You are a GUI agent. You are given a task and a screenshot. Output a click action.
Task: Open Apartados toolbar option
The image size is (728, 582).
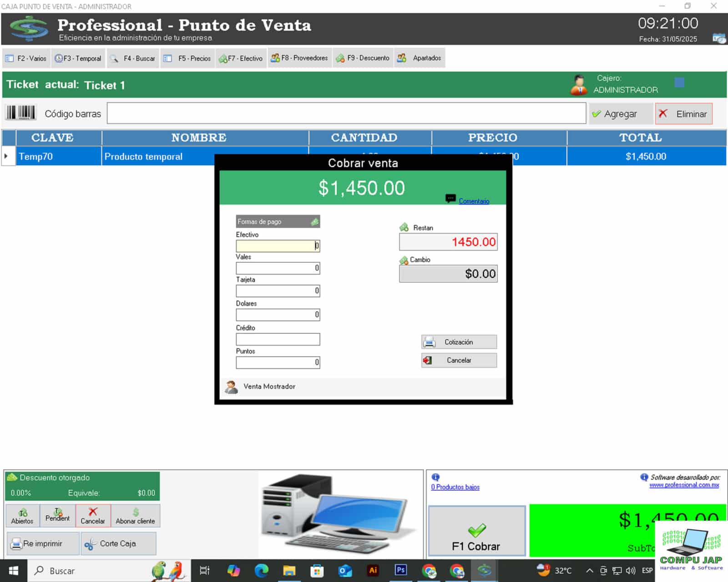tap(420, 58)
